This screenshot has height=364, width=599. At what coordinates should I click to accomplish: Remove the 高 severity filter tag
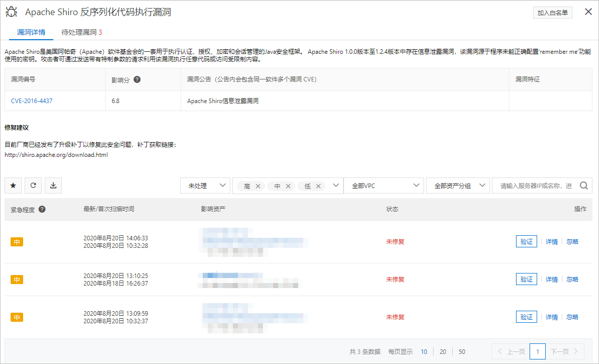258,186
